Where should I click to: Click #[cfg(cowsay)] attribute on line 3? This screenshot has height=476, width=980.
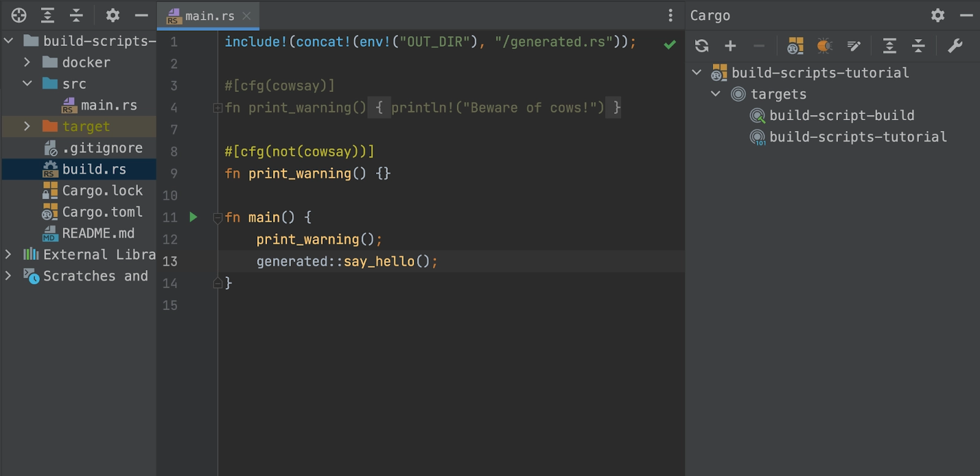click(280, 86)
